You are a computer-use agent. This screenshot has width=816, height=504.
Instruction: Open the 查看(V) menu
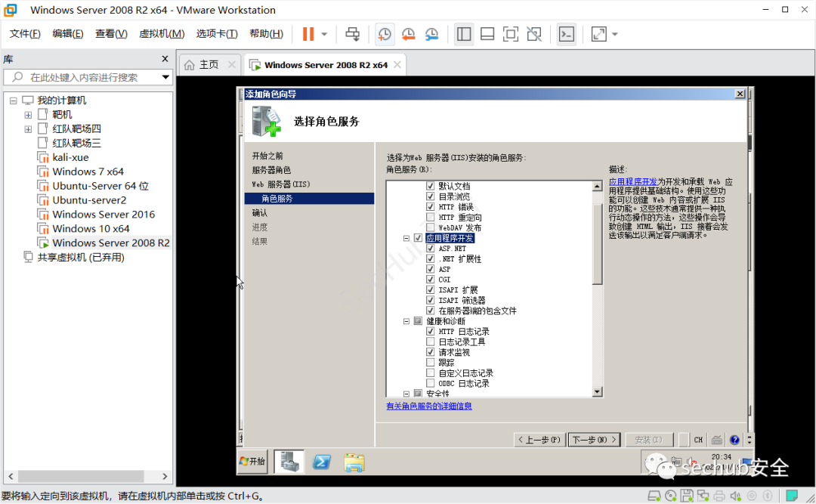(x=111, y=34)
